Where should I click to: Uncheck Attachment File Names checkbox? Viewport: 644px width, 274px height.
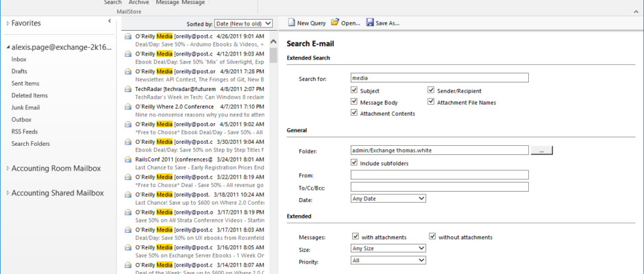click(x=431, y=102)
